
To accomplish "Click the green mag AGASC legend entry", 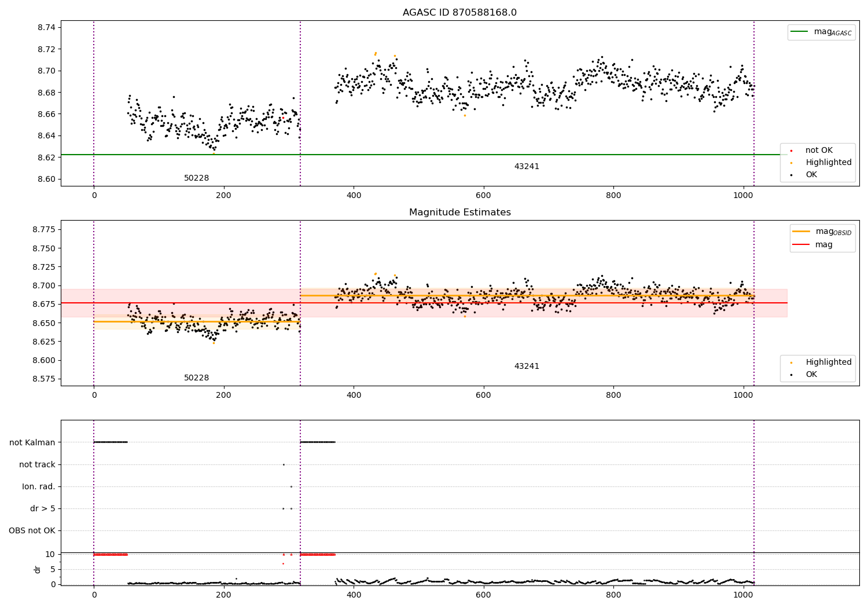I will pyautogui.click(x=821, y=32).
